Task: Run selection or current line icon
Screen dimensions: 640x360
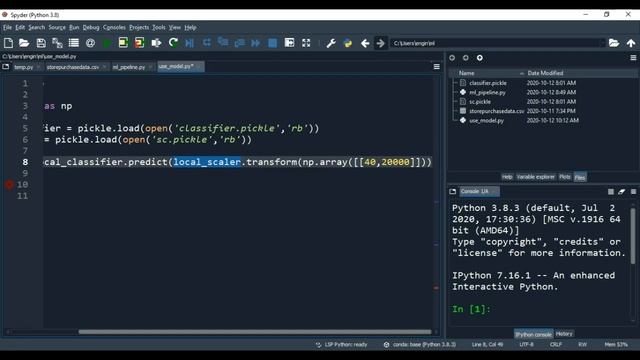Action: 156,43
